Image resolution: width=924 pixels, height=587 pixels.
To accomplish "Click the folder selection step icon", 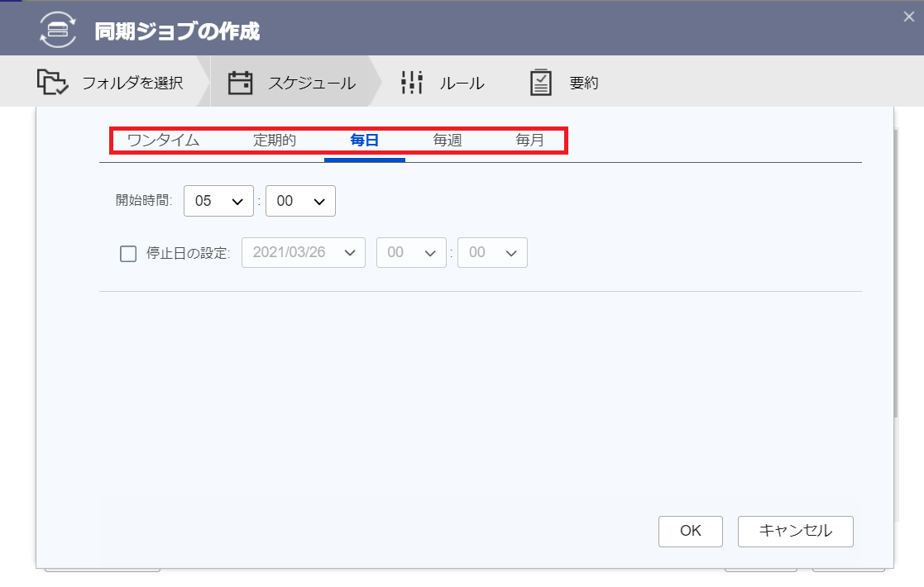I will [52, 82].
